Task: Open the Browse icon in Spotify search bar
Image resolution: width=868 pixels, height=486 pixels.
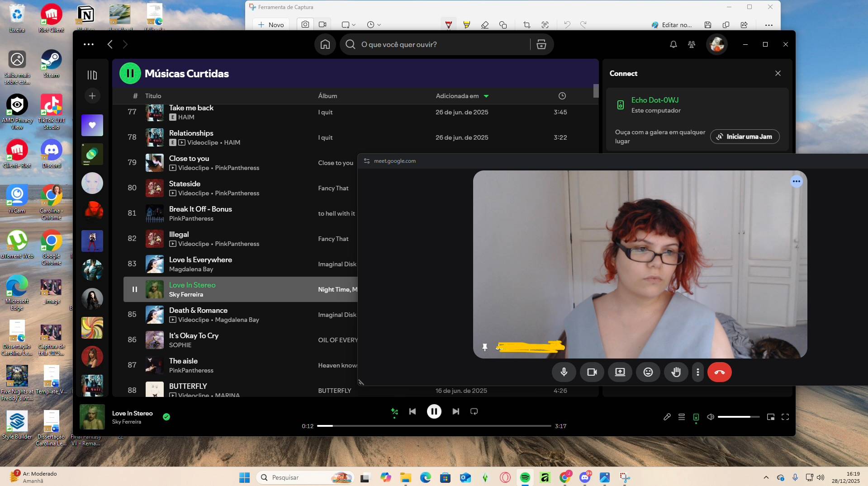Action: coord(541,44)
